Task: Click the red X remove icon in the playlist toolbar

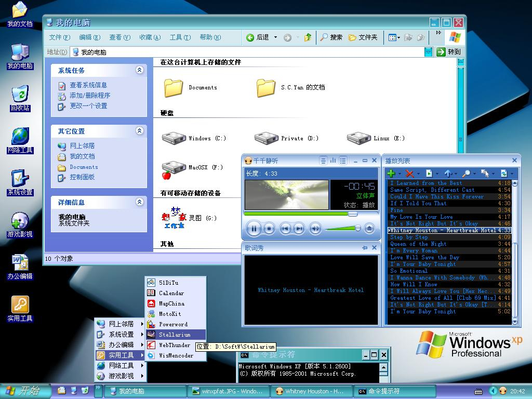Action: point(409,174)
